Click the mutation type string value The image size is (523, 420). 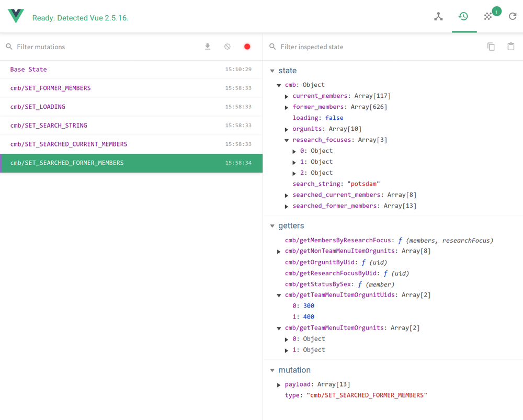(367, 395)
